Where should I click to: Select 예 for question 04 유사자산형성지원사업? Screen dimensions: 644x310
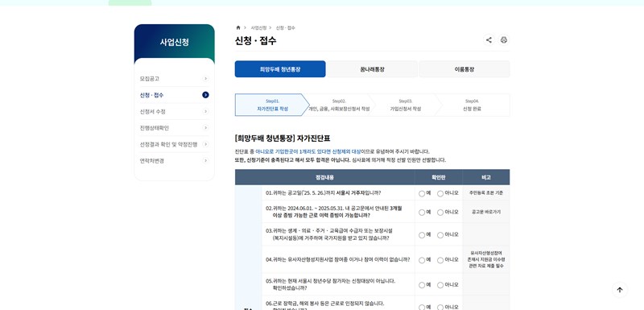tap(422, 260)
